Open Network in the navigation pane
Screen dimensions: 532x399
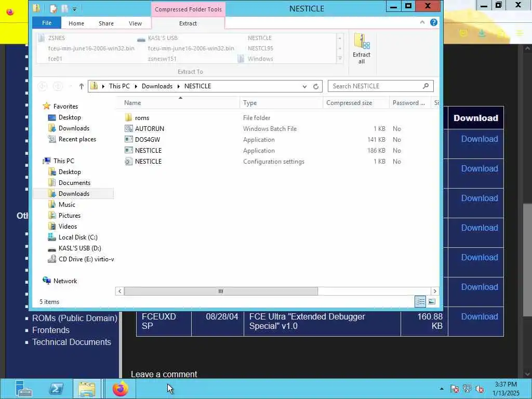pyautogui.click(x=65, y=281)
